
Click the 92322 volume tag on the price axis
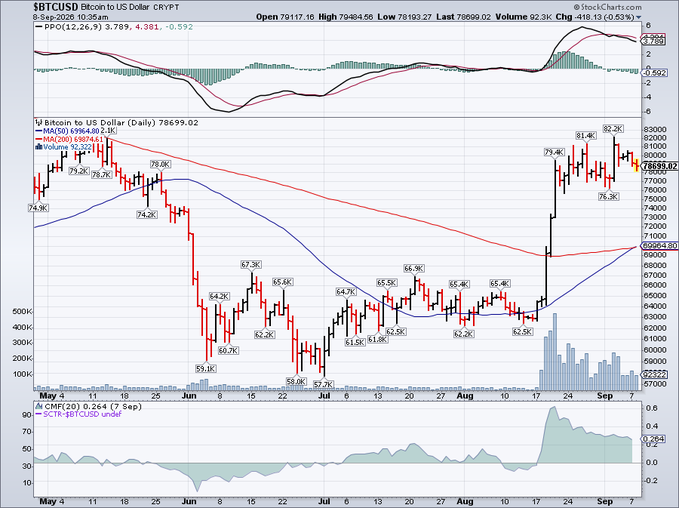pyautogui.click(x=654, y=374)
